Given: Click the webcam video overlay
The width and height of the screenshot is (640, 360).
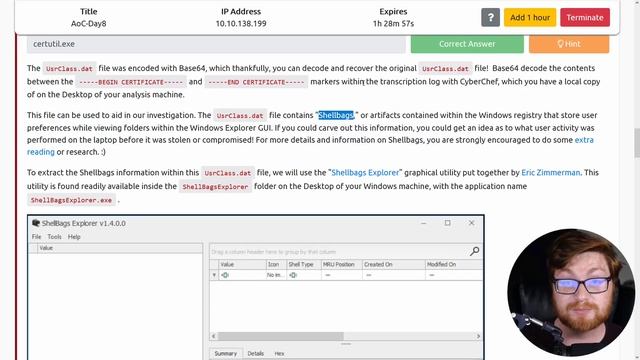Looking at the screenshot, I should click(571, 292).
